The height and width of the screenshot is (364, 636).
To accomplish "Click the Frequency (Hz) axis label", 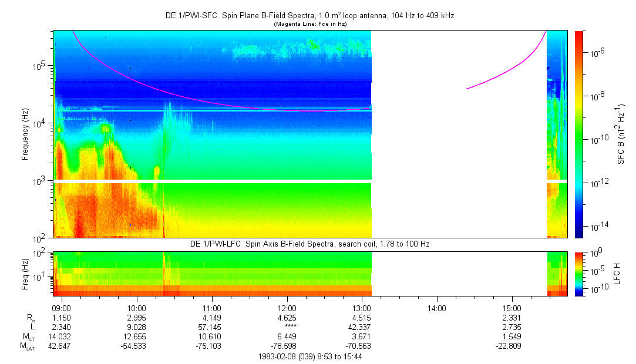I will (x=25, y=134).
